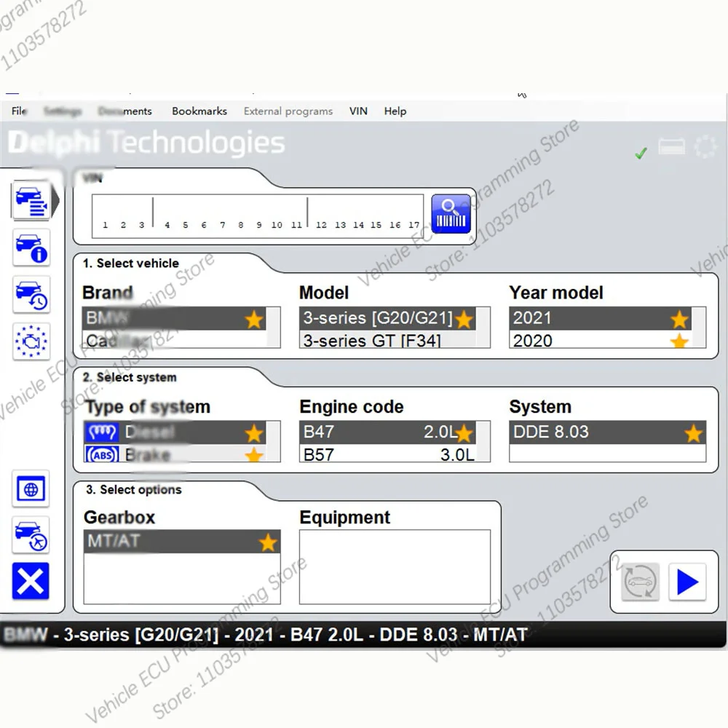
Task: Open the vehicle information sidebar icon
Action: pos(31,248)
